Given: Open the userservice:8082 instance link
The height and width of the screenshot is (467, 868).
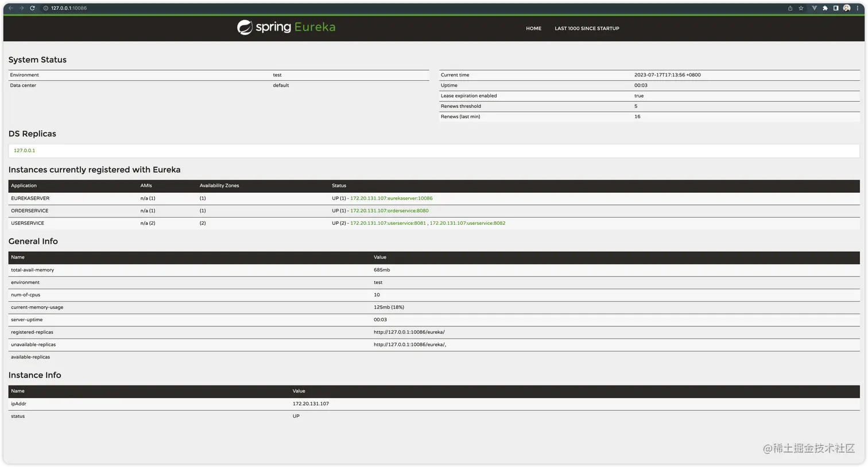Looking at the screenshot, I should click(x=467, y=223).
